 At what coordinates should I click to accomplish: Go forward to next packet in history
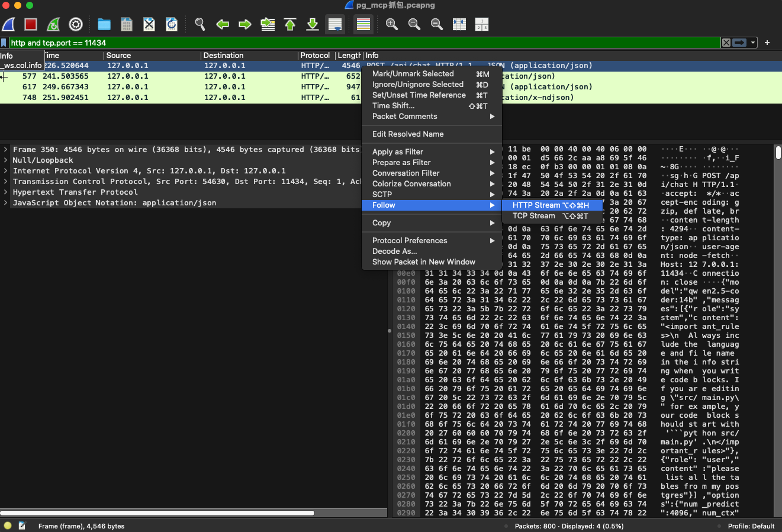(245, 24)
